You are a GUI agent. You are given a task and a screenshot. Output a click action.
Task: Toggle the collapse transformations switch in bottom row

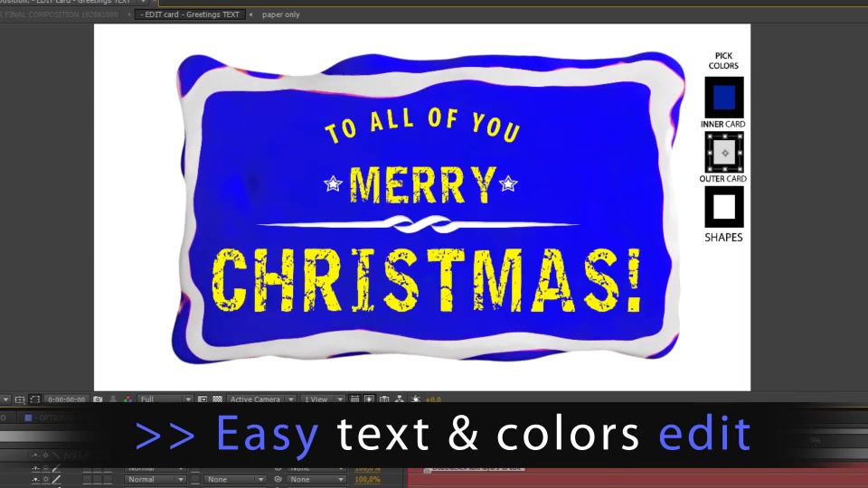click(x=46, y=480)
